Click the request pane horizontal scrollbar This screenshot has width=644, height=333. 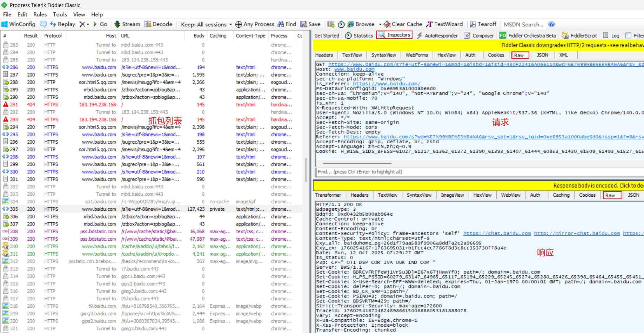357,163
